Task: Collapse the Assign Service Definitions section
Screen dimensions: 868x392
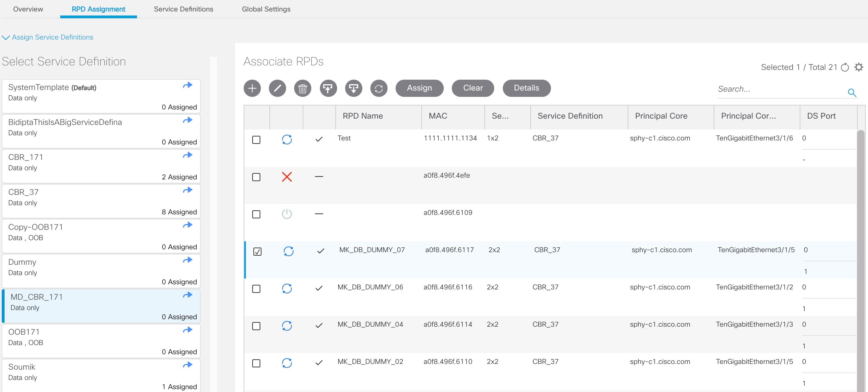Action: point(5,37)
